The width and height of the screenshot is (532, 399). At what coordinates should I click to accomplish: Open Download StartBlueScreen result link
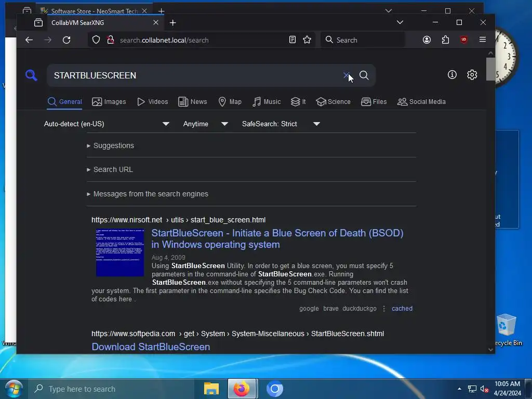click(151, 347)
